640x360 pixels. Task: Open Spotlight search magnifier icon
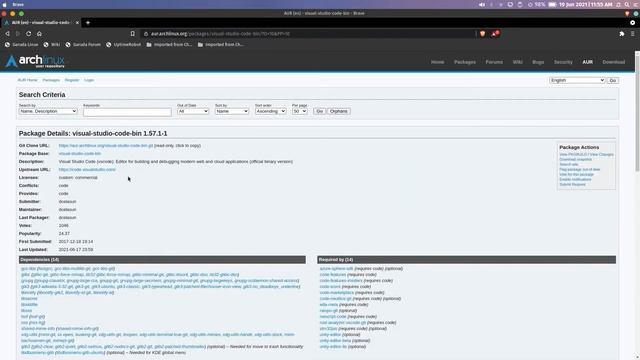pos(627,4)
